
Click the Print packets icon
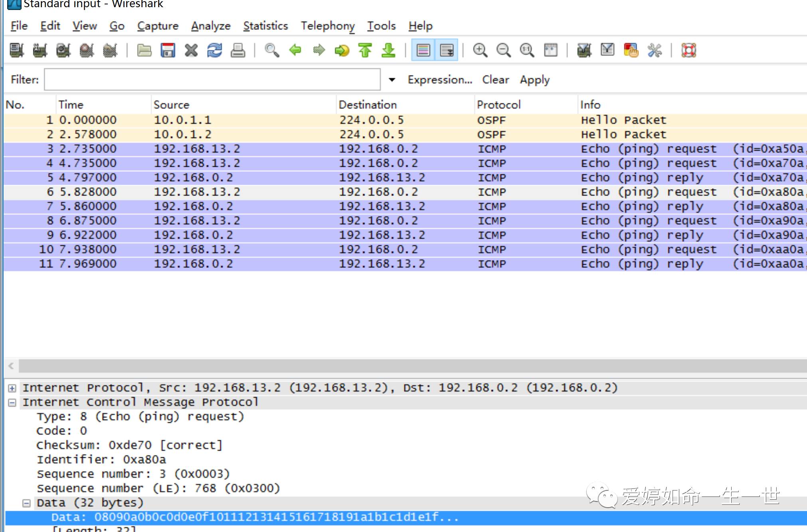pyautogui.click(x=238, y=51)
